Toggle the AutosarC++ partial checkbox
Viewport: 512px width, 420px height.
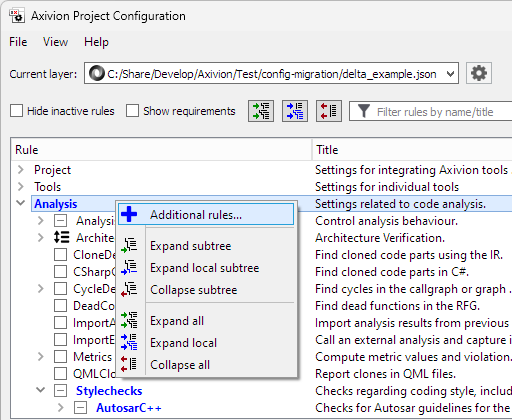click(80, 408)
